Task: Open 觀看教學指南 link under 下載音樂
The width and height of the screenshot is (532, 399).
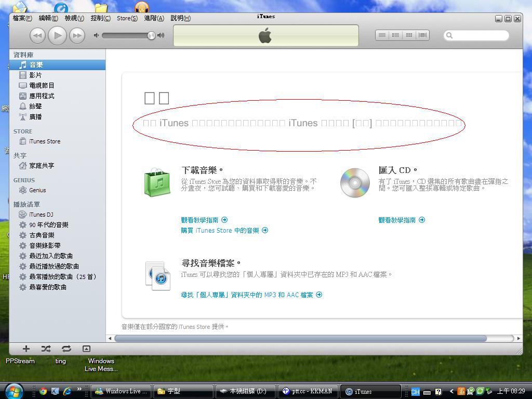Action: pyautogui.click(x=204, y=220)
